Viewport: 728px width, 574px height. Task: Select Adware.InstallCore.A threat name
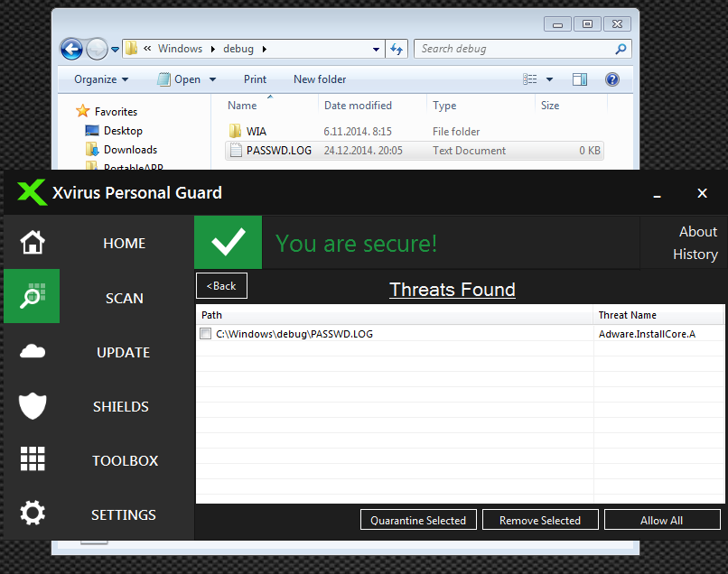pyautogui.click(x=648, y=334)
